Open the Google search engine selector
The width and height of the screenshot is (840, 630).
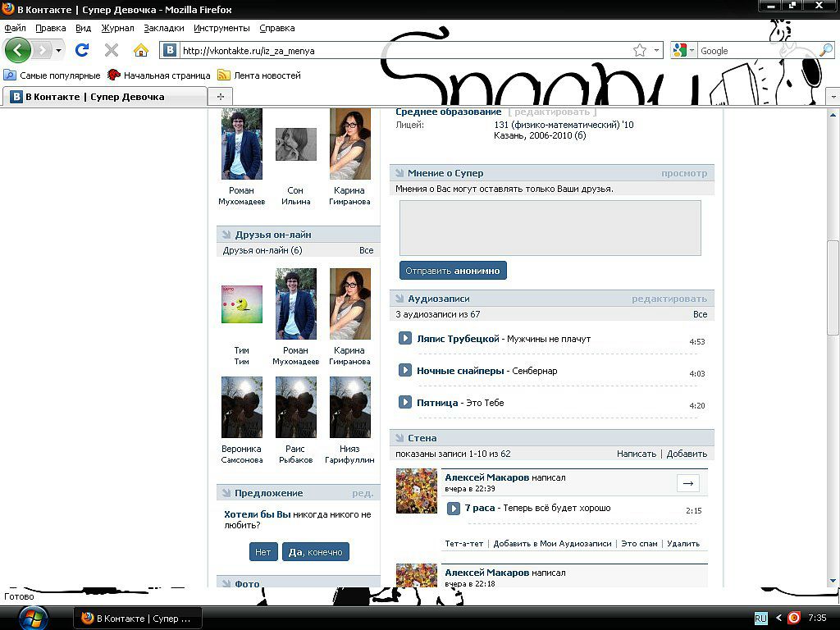click(684, 50)
